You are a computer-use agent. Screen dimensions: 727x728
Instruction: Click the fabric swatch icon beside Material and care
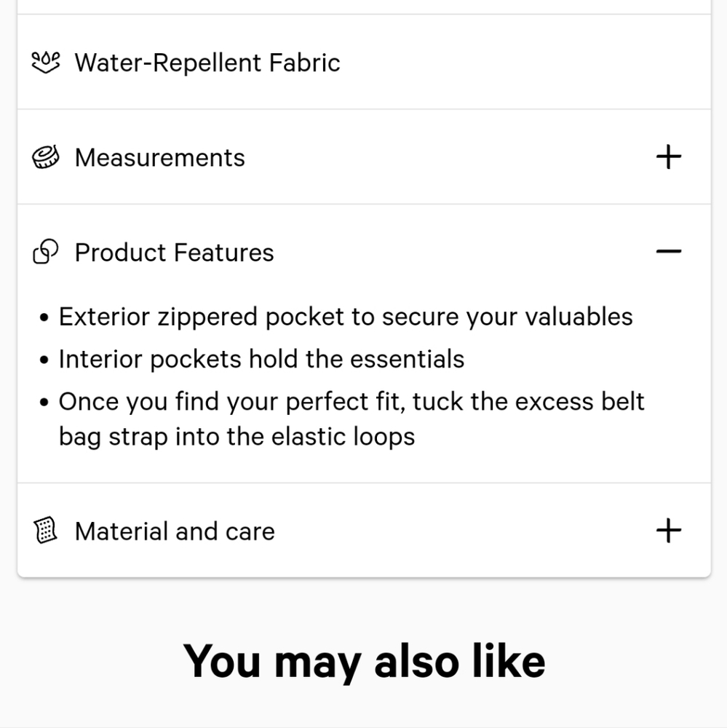coord(46,530)
